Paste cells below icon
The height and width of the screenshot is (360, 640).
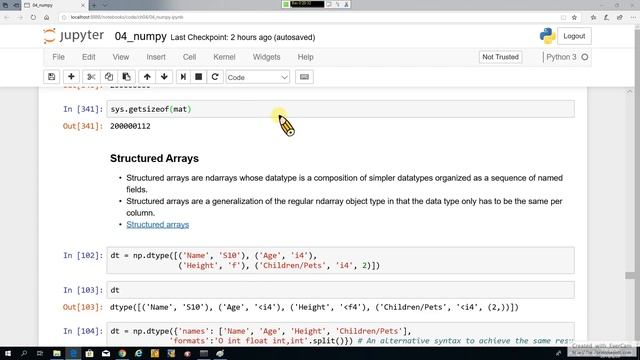click(127, 77)
